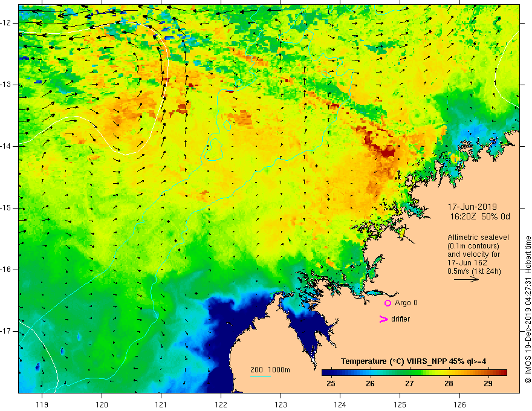Click the 'and velocity for' caption line
The height and width of the screenshot is (411, 532).
pyautogui.click(x=473, y=254)
